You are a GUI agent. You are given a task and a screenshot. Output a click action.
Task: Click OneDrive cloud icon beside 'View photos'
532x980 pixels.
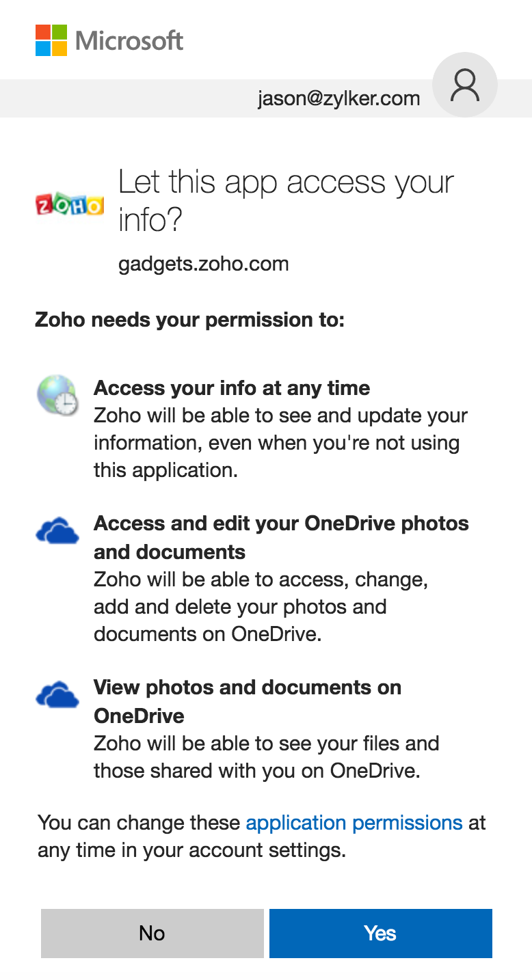(57, 695)
